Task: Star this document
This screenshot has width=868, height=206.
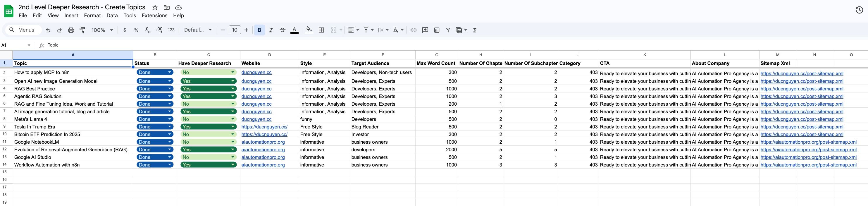Action: point(155,7)
